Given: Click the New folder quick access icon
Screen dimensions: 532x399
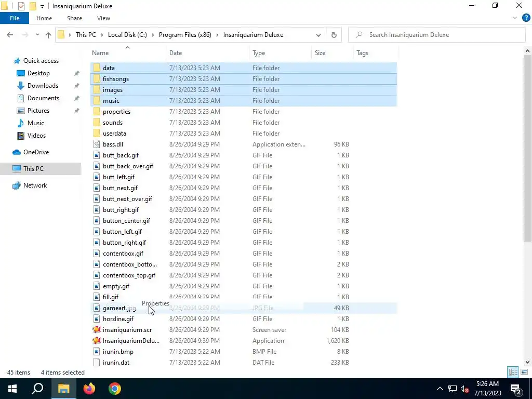Looking at the screenshot, I should click(x=33, y=6).
